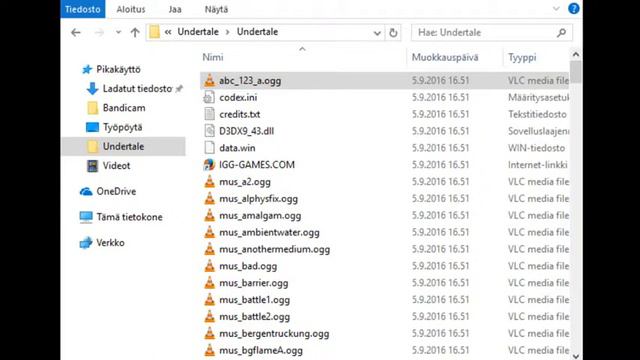Sort files by Muokkauspäivä column
The width and height of the screenshot is (640, 360).
coord(445,58)
